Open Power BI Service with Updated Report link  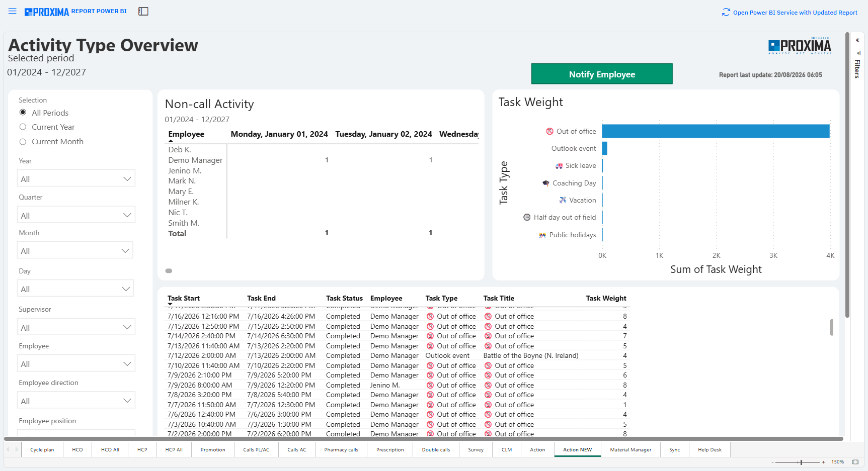pyautogui.click(x=795, y=13)
